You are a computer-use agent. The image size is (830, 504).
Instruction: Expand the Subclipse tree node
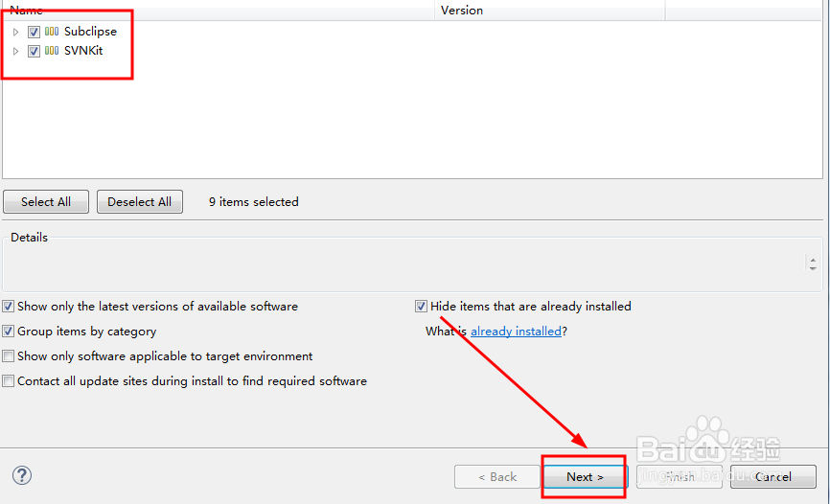(x=16, y=32)
